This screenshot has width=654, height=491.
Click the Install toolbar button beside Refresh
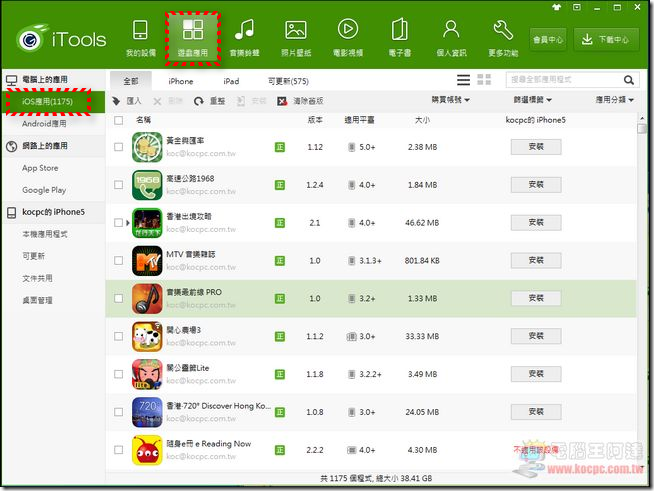coord(251,101)
